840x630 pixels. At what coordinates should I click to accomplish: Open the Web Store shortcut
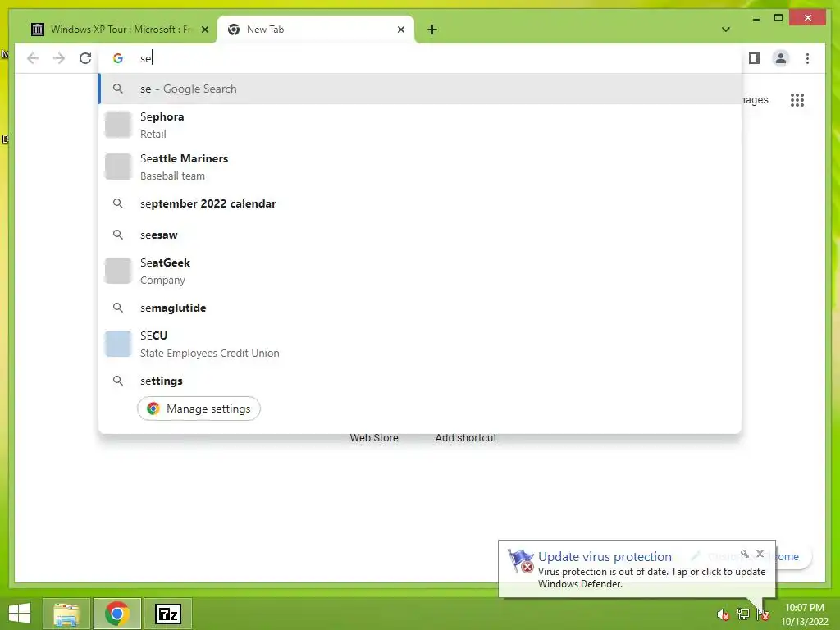[374, 438]
